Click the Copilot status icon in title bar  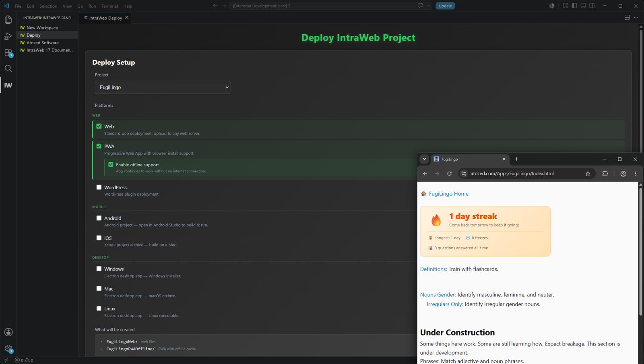[x=552, y=6]
